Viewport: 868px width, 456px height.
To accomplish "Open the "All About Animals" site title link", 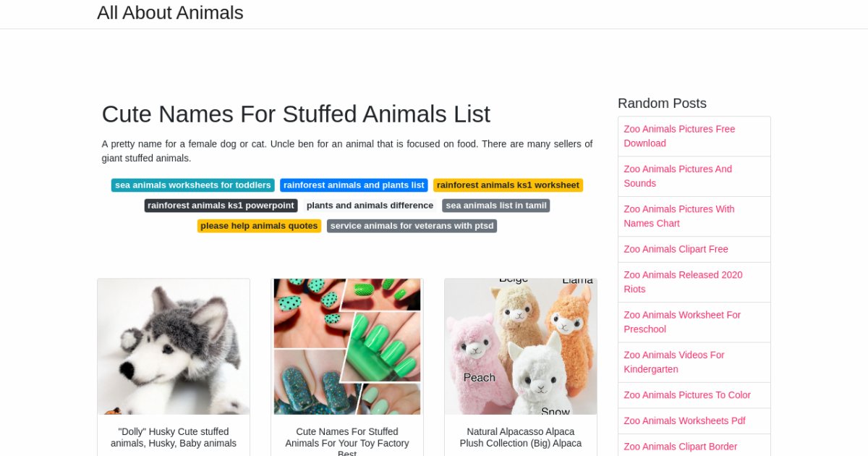I will 170,12.
